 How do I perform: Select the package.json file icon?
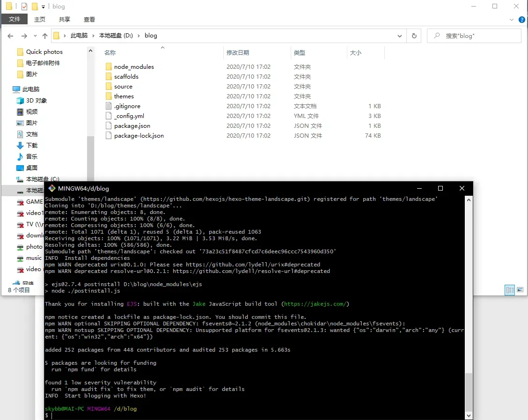pos(109,125)
